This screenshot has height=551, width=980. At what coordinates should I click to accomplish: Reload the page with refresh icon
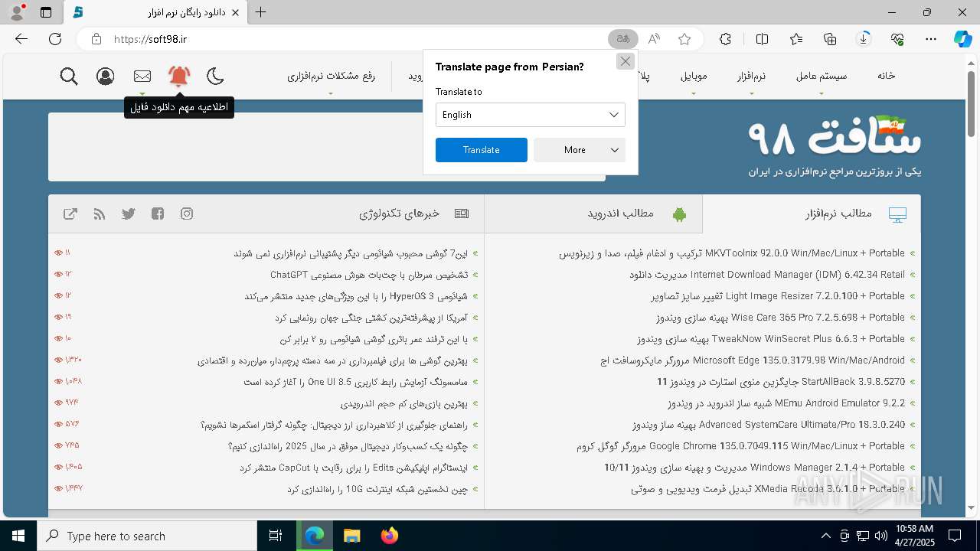click(x=55, y=39)
